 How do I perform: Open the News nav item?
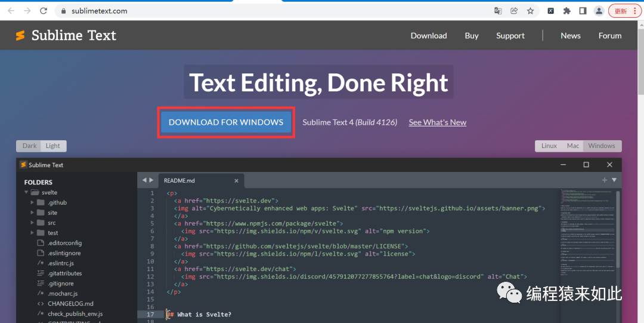[x=571, y=36]
